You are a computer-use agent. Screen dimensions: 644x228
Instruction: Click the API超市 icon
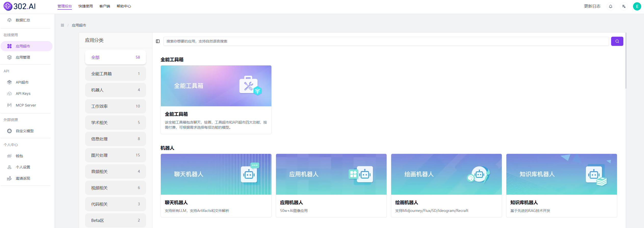click(x=9, y=82)
